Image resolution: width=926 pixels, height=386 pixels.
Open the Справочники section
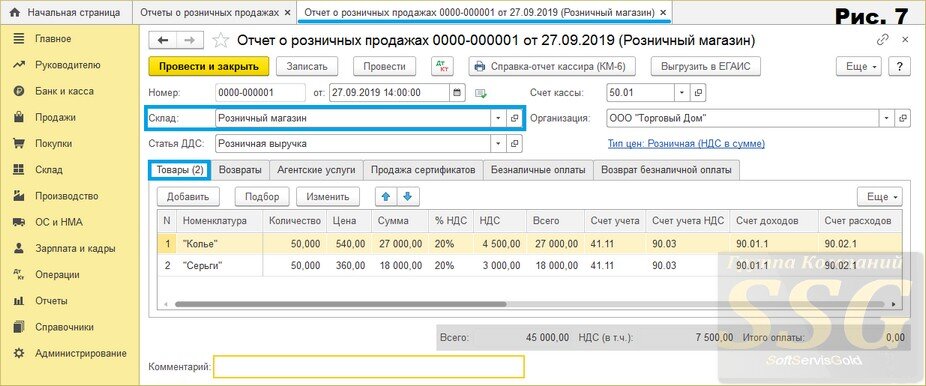click(64, 327)
